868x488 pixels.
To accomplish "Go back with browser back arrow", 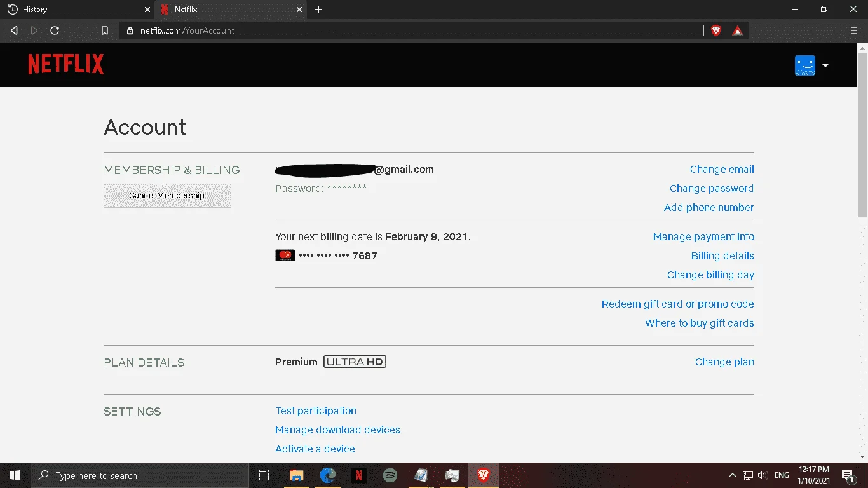I will click(x=14, y=30).
